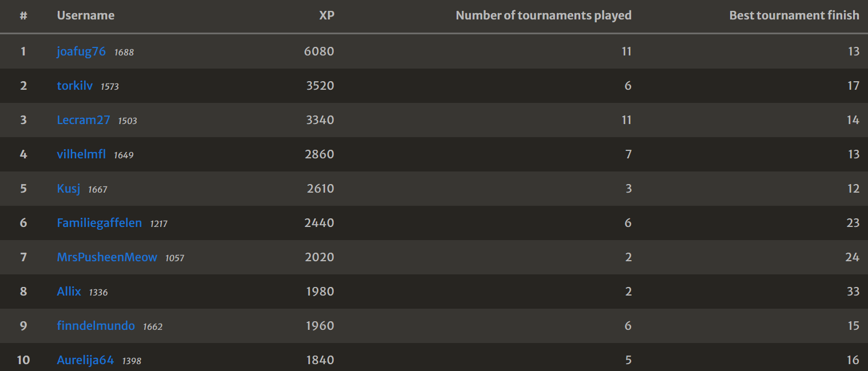Sort by Best tournament finish header
This screenshot has height=371, width=868.
click(794, 15)
